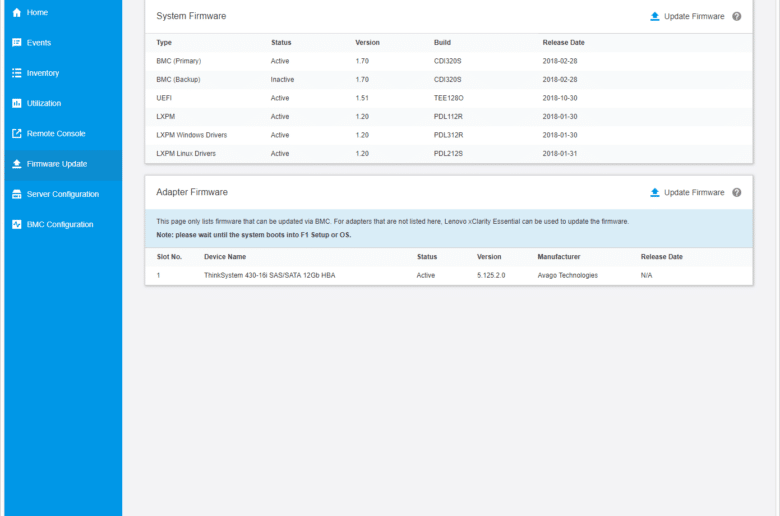Click the Firmware Update upload icon in sidebar
Viewport: 780px width, 516px height.
pyautogui.click(x=16, y=164)
